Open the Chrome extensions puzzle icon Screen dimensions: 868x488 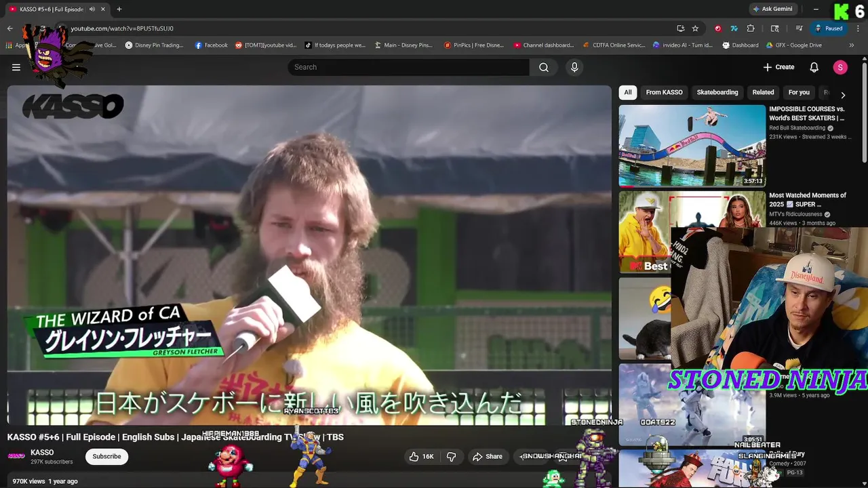point(751,28)
